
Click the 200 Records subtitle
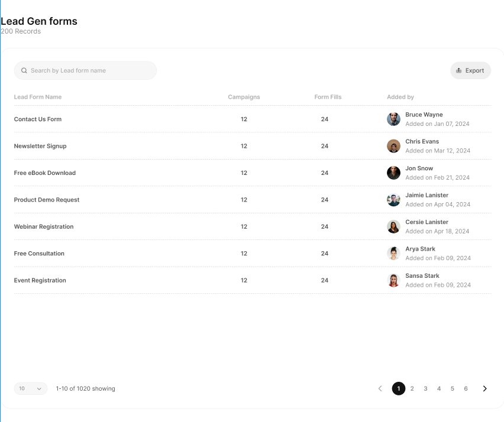click(21, 31)
